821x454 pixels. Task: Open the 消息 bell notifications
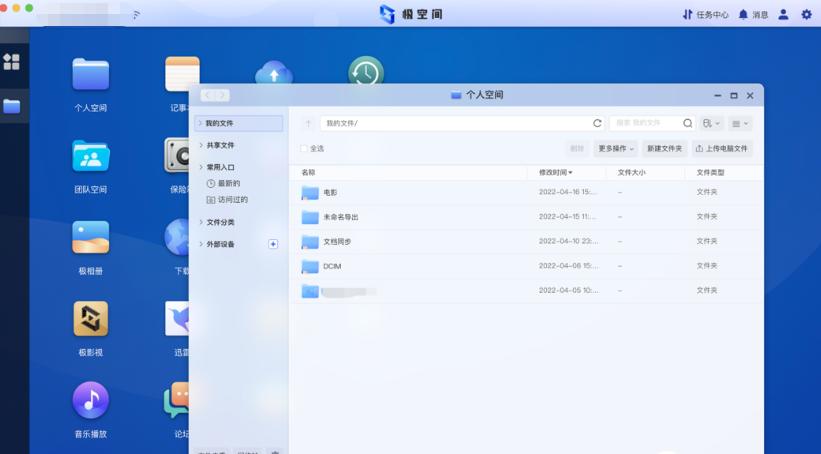point(753,15)
